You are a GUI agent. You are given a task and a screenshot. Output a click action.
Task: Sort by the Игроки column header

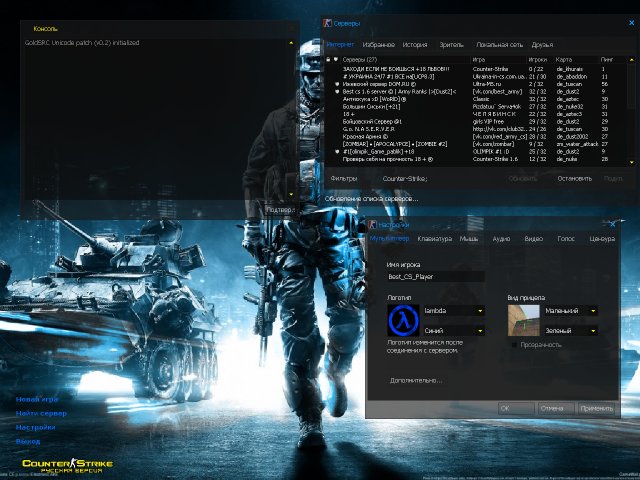point(540,60)
